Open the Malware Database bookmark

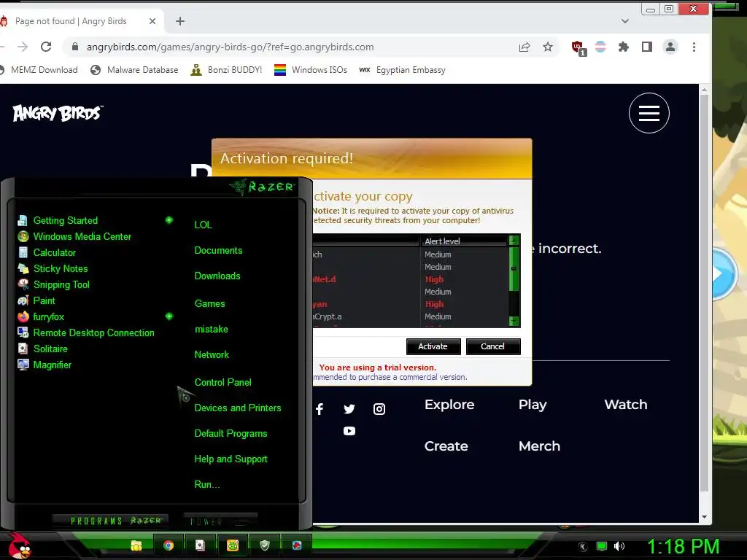point(134,70)
